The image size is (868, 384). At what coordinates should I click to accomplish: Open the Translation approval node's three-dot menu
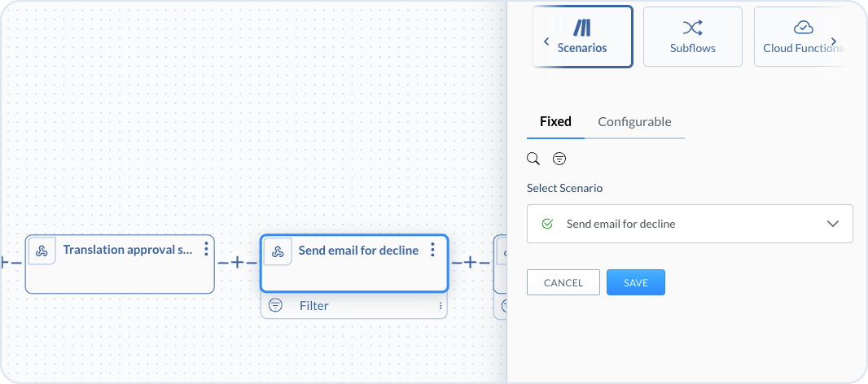click(207, 249)
